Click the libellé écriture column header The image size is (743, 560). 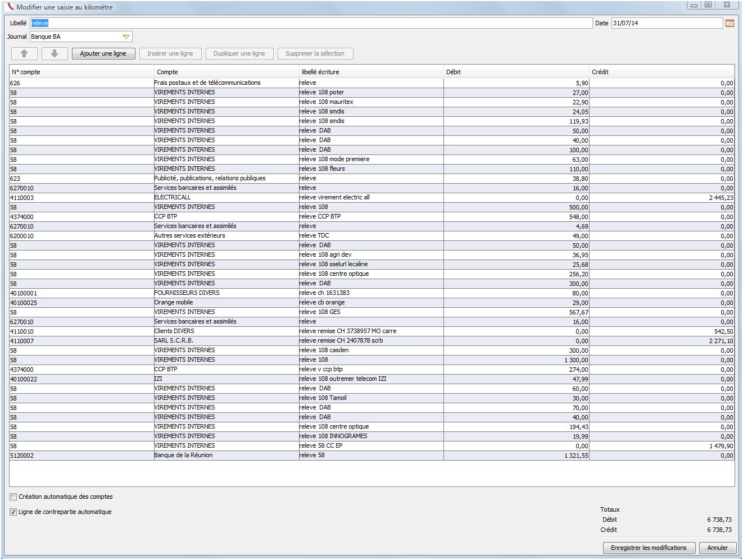pyautogui.click(x=371, y=72)
